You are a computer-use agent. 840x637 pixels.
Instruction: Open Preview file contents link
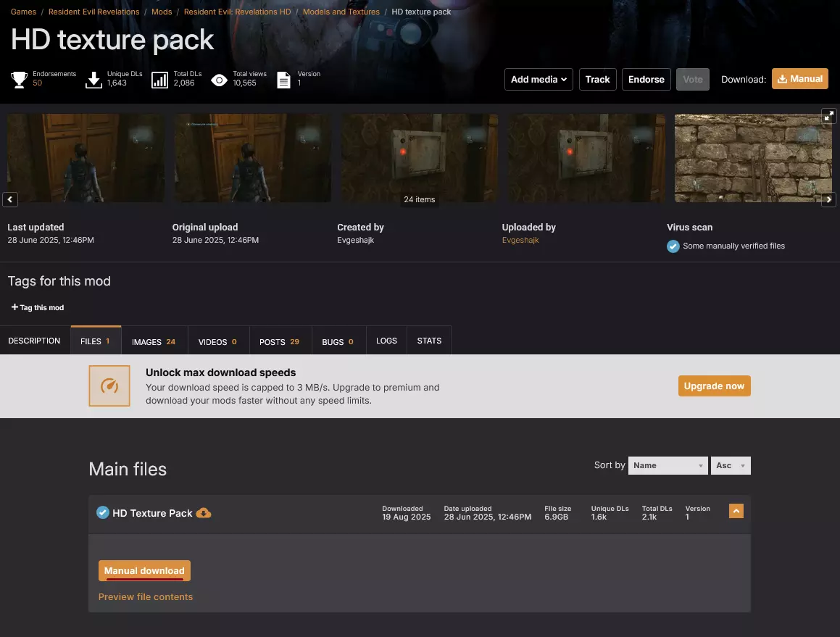145,597
